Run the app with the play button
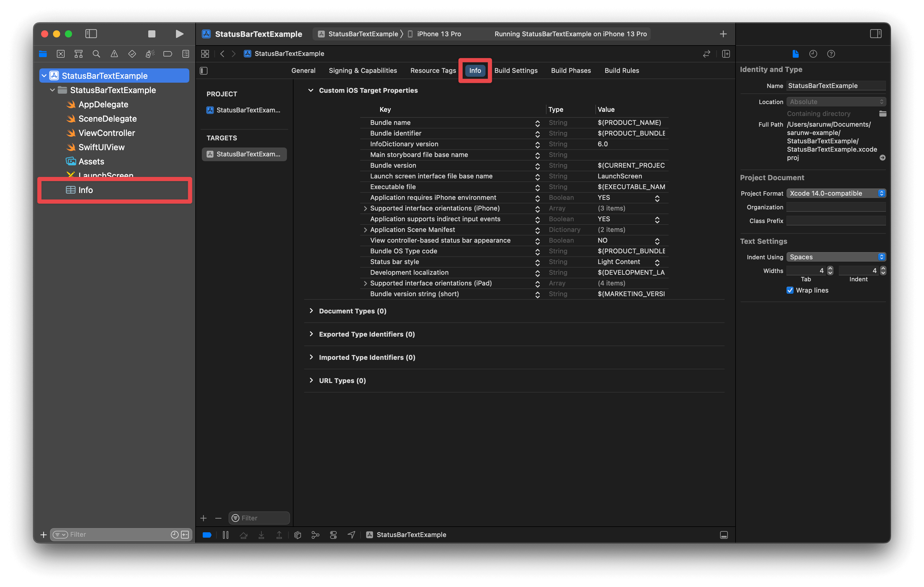This screenshot has width=924, height=587. [179, 34]
